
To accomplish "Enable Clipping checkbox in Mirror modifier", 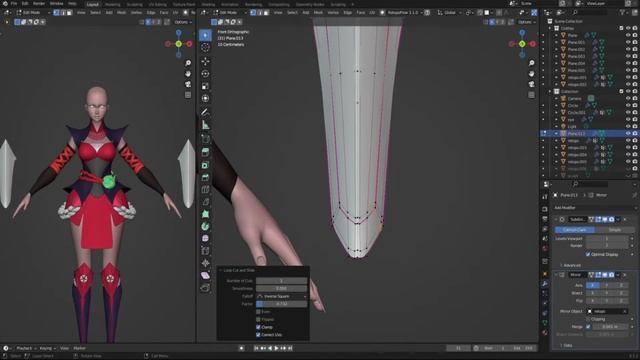I will [x=588, y=319].
